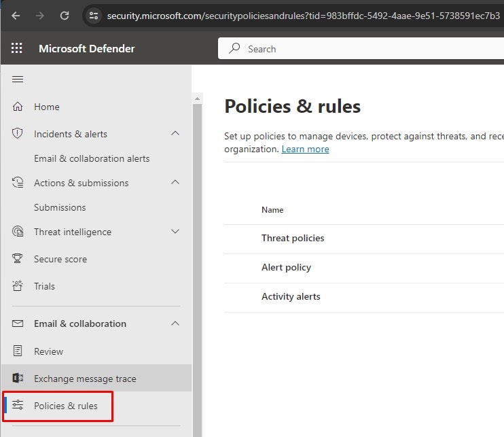Screen dimensions: 504x437
Task: Open Threat policies row
Action: pos(364,238)
